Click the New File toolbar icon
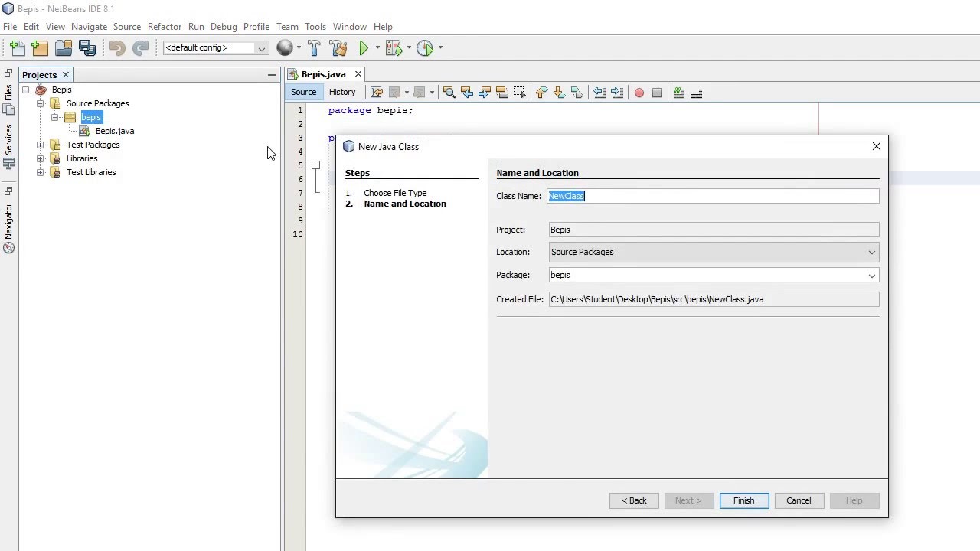Screen dimensions: 980x551 [x=17, y=47]
